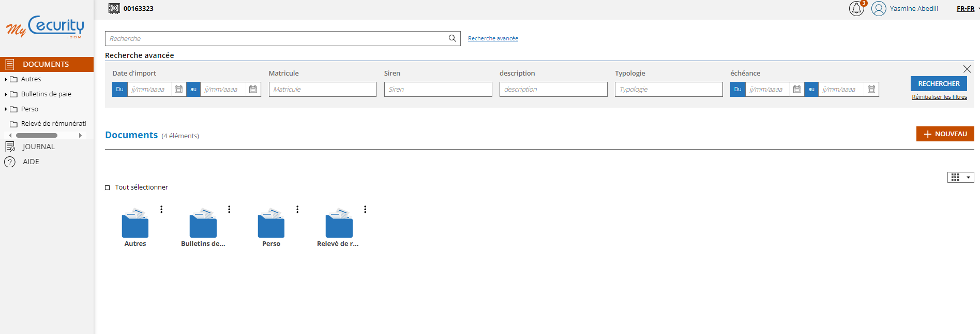Click the sidebar horizontal scrollbar
980x334 pixels.
[37, 135]
